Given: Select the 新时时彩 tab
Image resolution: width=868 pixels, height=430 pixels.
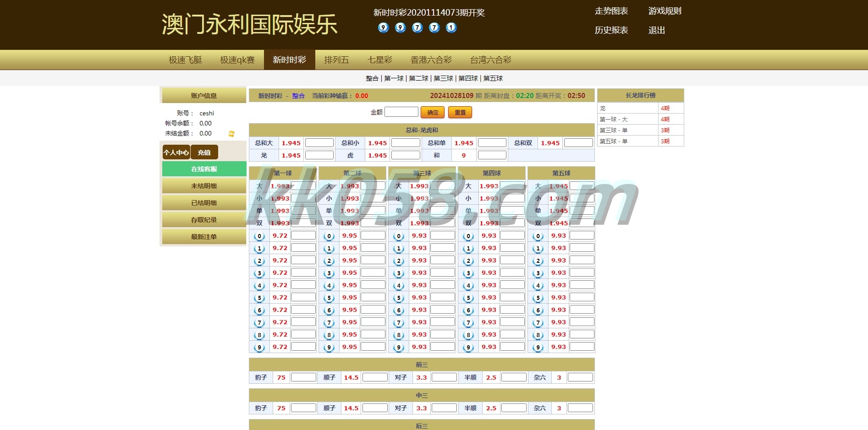Looking at the screenshot, I should [x=289, y=60].
